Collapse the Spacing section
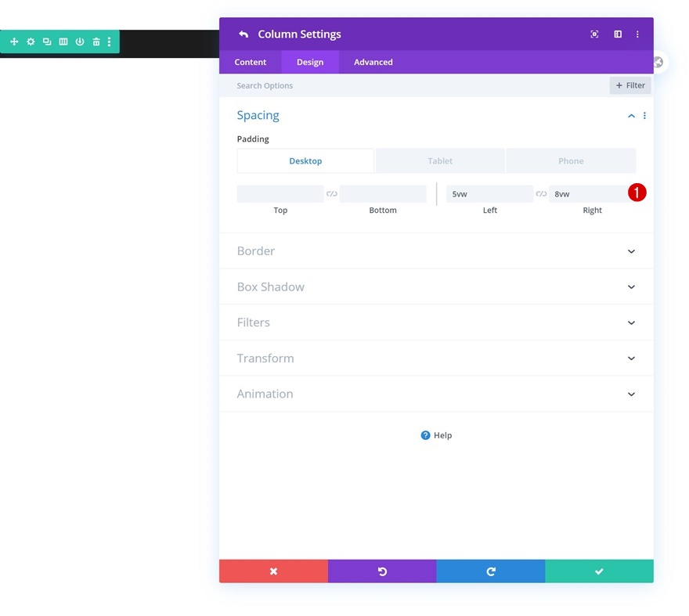The width and height of the screenshot is (689, 616). 631,116
